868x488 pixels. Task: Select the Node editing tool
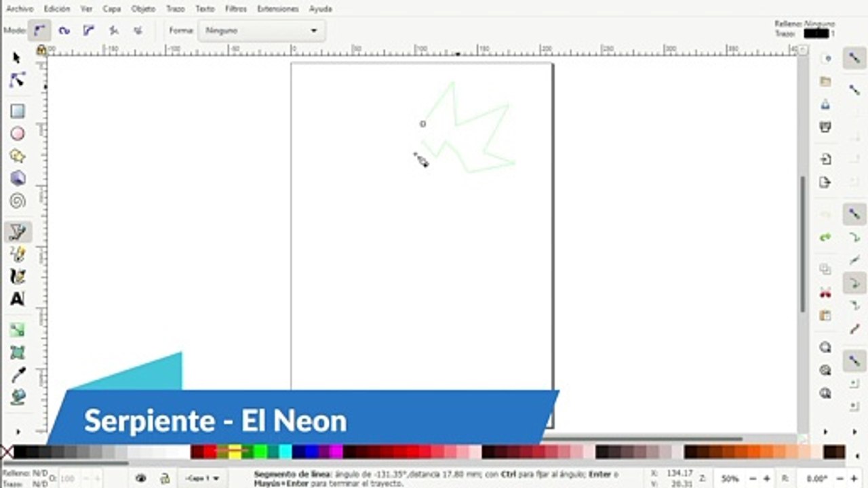click(17, 80)
